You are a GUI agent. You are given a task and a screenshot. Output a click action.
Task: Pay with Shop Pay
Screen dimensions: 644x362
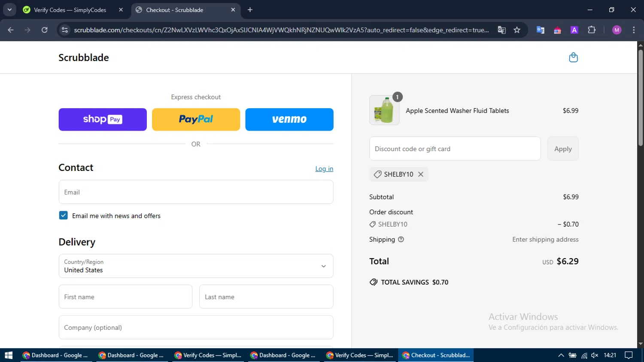(103, 119)
